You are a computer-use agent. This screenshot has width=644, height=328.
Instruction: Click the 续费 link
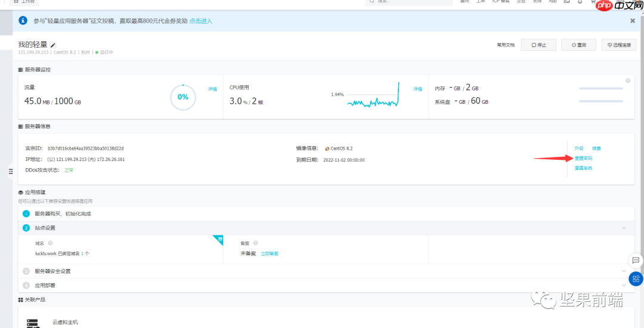tap(596, 148)
